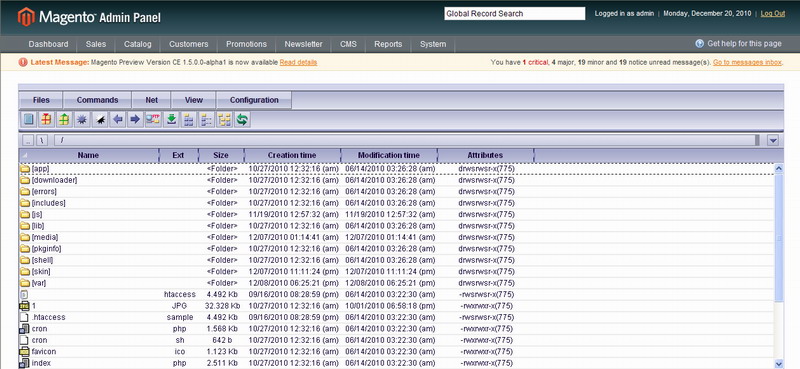Click the file list scrollbar up arrow
Viewport: 800px width, 369px height.
tap(779, 168)
